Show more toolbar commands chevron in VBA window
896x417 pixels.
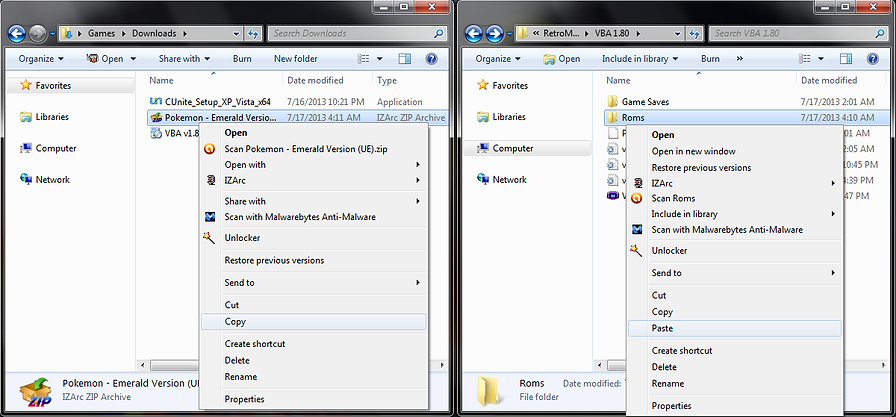(x=740, y=59)
